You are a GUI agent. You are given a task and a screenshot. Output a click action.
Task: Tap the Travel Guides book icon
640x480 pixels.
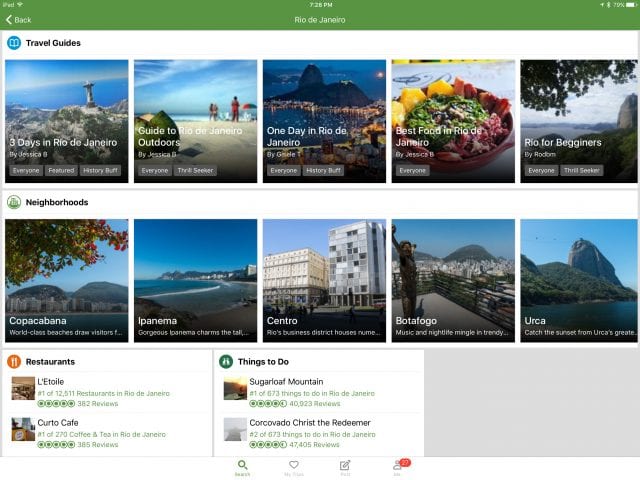click(14, 43)
